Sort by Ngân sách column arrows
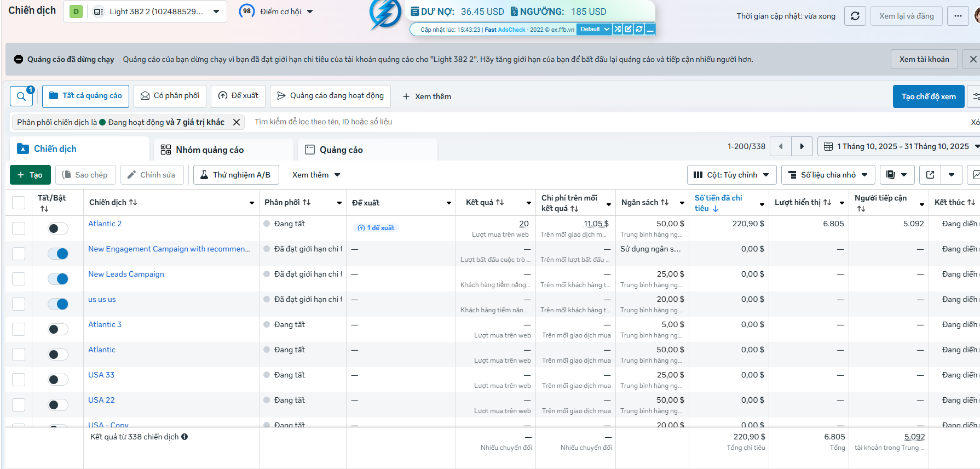 pyautogui.click(x=665, y=202)
